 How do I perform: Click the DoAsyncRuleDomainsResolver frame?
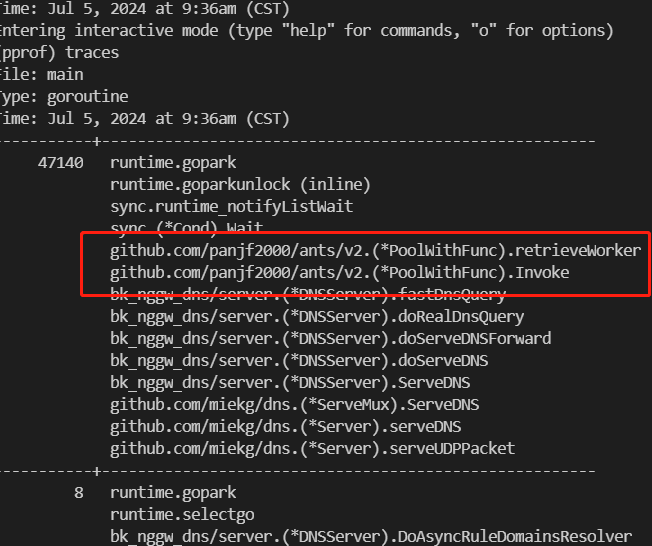[x=371, y=537]
